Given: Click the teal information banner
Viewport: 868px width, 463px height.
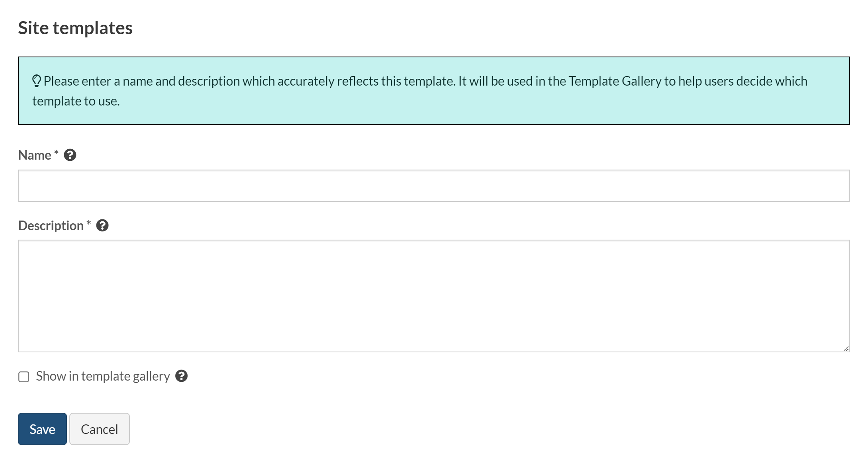Looking at the screenshot, I should (433, 90).
